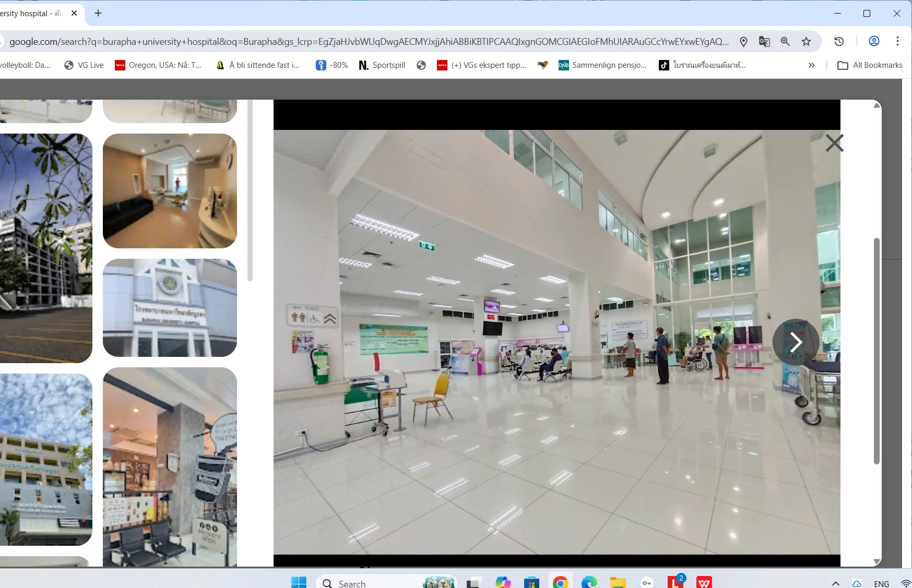
Task: Open Chrome's three-dot menu
Action: [x=898, y=41]
